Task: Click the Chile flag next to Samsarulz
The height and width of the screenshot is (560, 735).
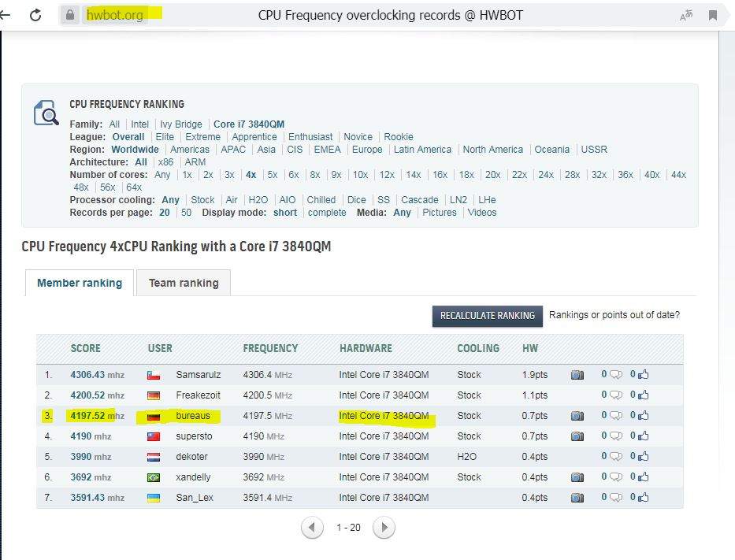Action: (x=154, y=376)
